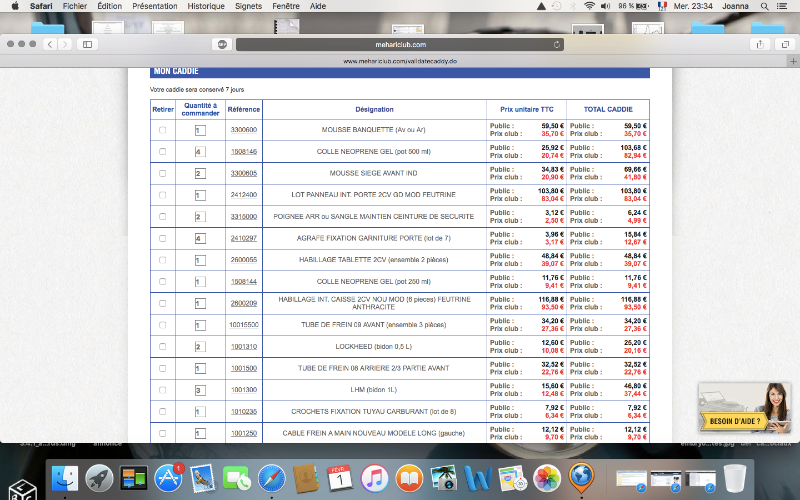Click the reload page icon in address bar
The image size is (800, 500).
pos(557,45)
